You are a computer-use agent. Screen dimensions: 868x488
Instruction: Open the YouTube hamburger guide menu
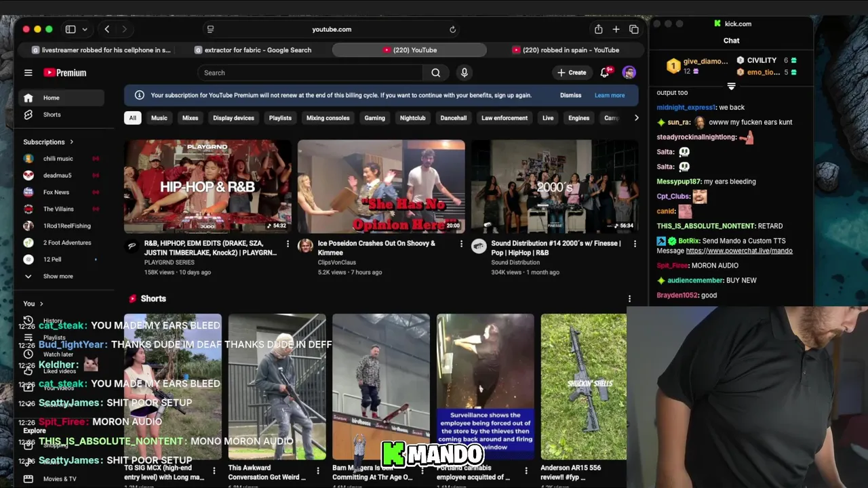[x=28, y=73]
